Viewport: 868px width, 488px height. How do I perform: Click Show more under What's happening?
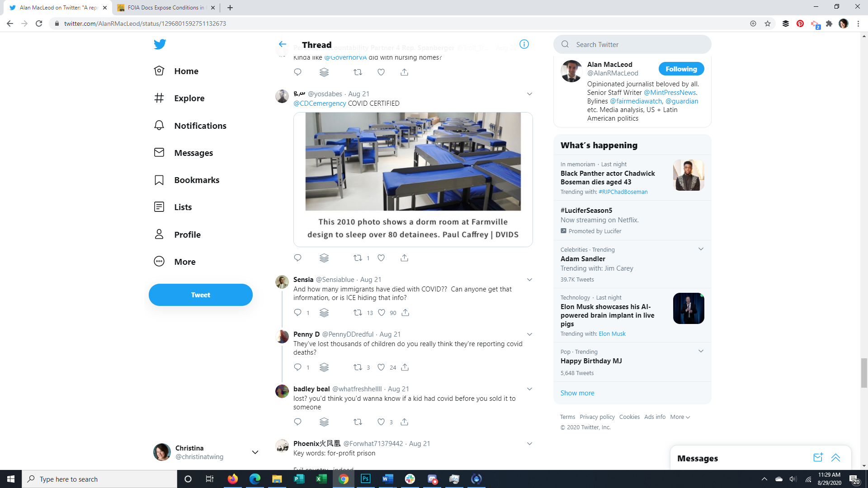(x=577, y=393)
